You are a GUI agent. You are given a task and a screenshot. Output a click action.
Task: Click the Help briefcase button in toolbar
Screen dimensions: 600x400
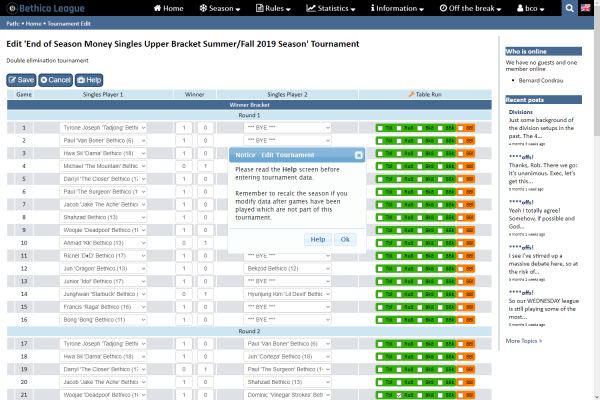pos(89,80)
